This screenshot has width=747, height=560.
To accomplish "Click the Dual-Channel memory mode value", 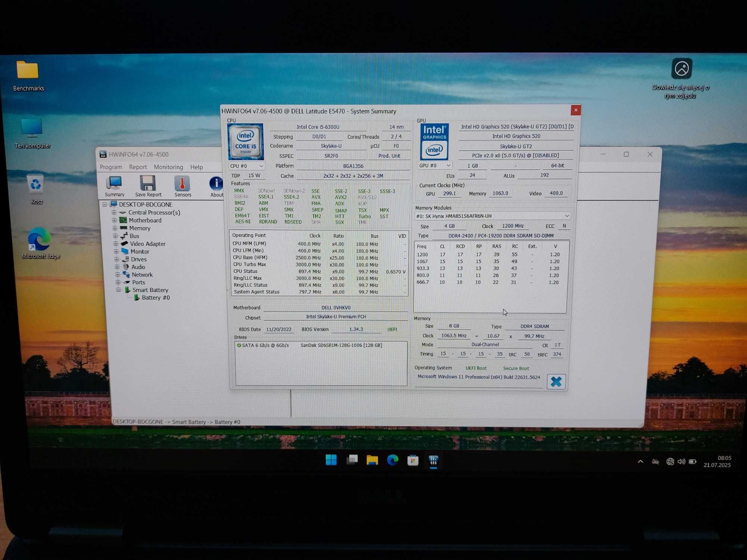I will click(485, 345).
